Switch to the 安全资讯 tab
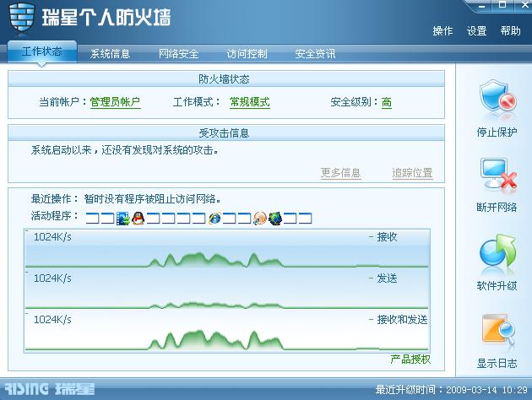 pyautogui.click(x=315, y=54)
